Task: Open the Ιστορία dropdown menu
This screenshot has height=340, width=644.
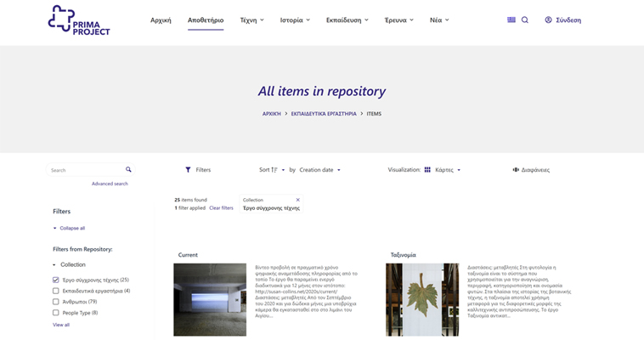Action: [x=295, y=20]
